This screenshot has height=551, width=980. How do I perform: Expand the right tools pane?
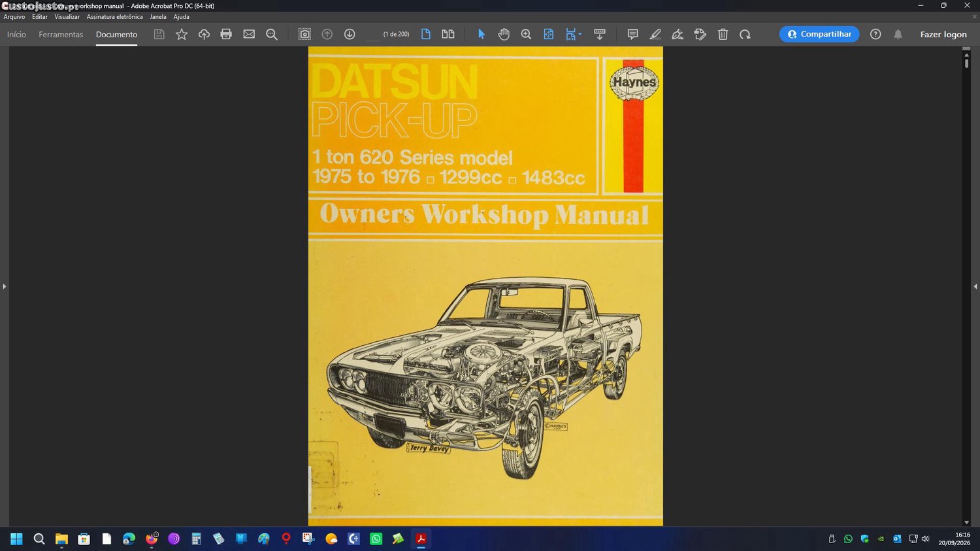975,286
